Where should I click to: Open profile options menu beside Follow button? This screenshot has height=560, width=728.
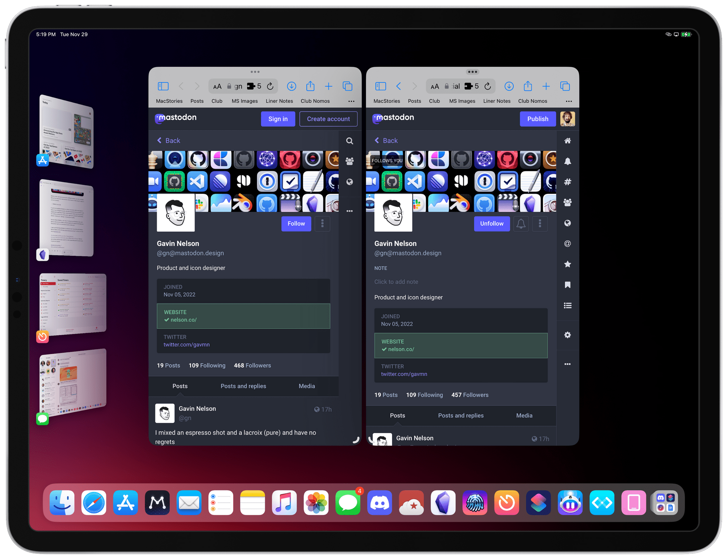click(322, 224)
